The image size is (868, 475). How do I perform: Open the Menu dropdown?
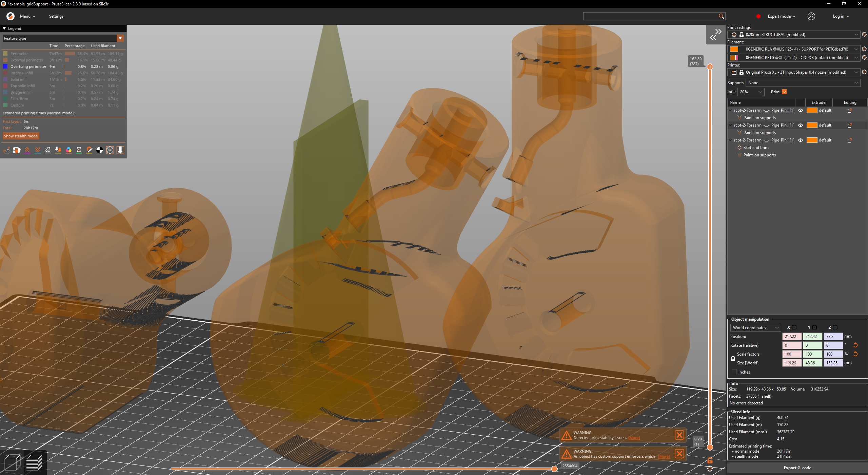click(27, 16)
